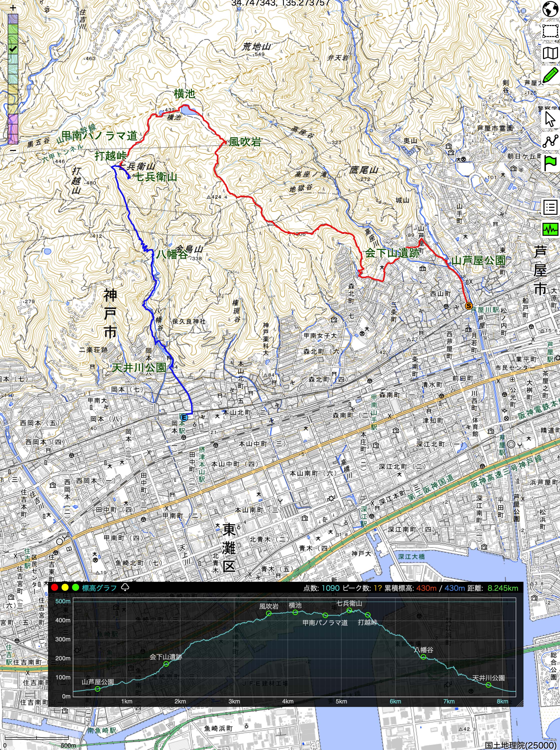Click the yellow dot on the graph header

point(65,588)
